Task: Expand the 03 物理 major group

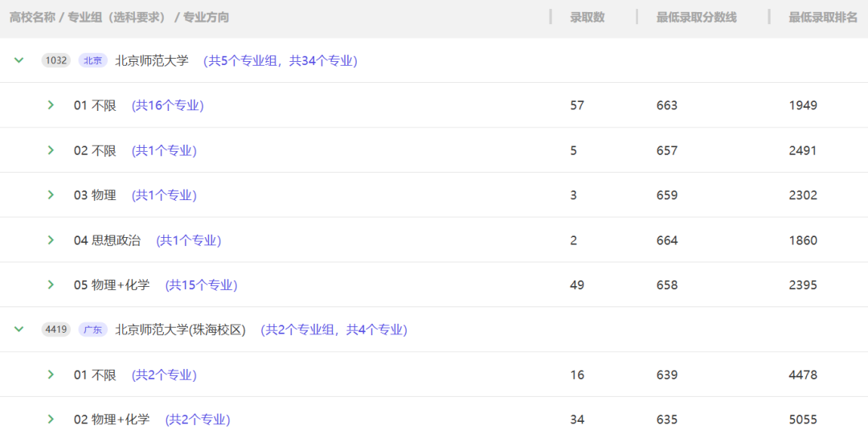Action: pos(51,194)
